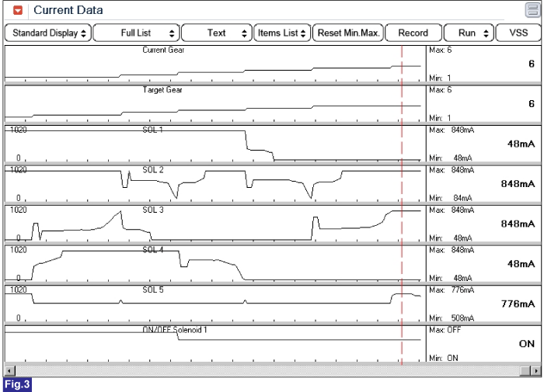Click the right arrow of horizontal scrollbar
Viewport: 544px width, 392px height.
click(x=536, y=371)
